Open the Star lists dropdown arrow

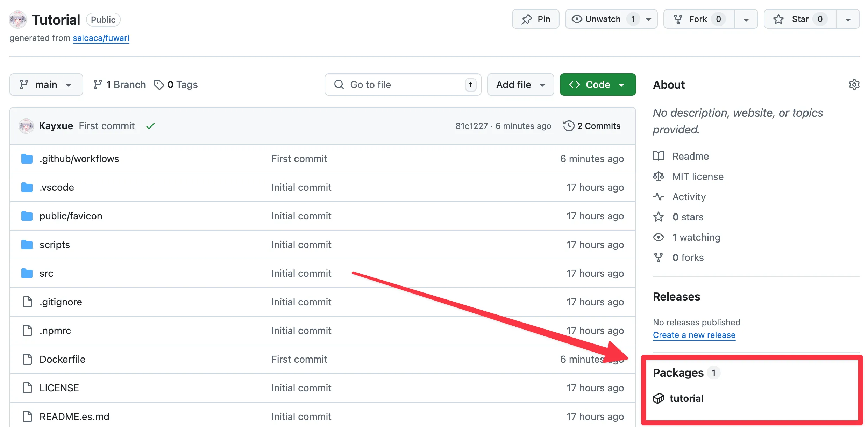848,19
